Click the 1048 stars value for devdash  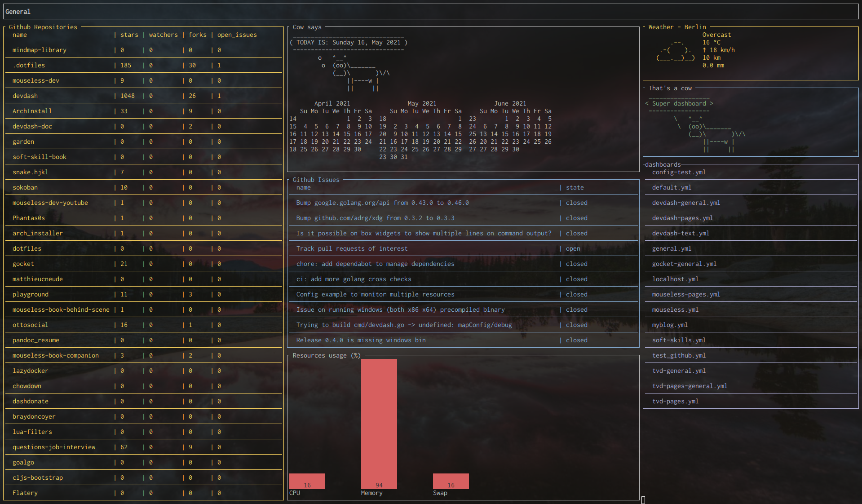pyautogui.click(x=128, y=96)
